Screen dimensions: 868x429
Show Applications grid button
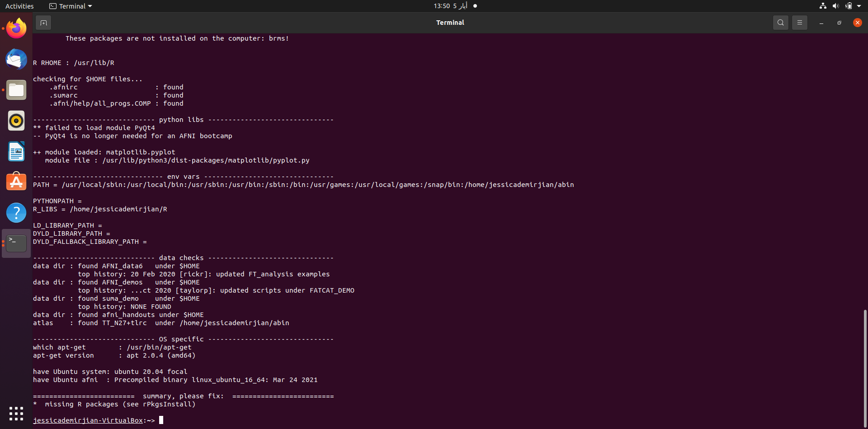tap(16, 413)
